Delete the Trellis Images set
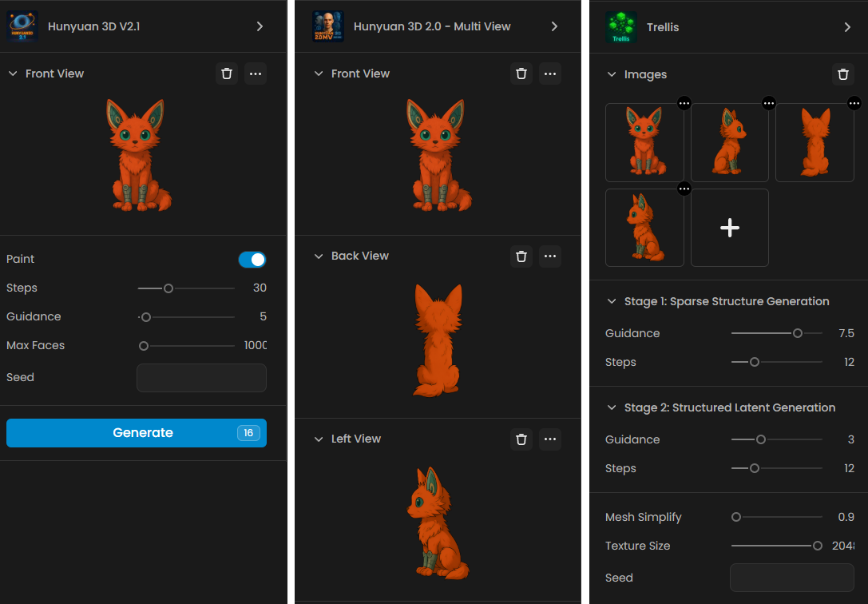Viewport: 868px width, 604px height. coord(843,74)
